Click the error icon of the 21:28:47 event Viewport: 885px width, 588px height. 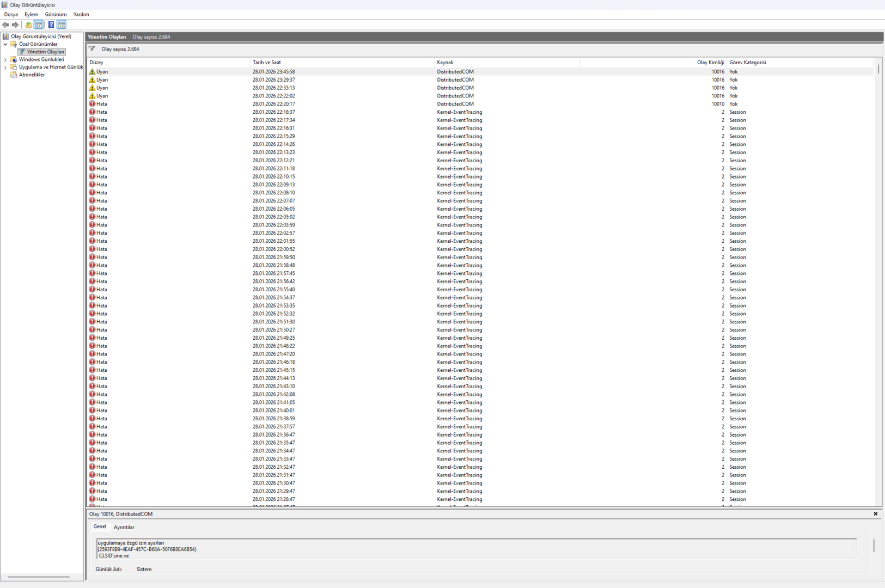[92, 499]
